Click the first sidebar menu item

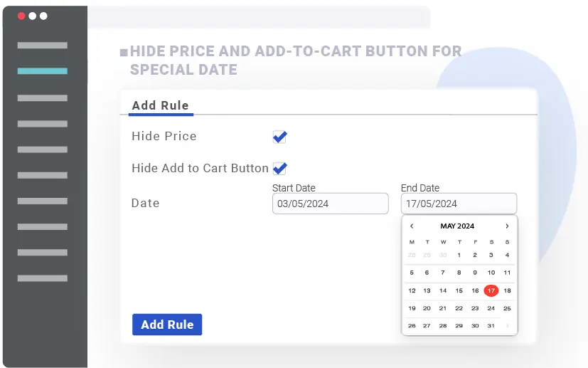coord(43,46)
